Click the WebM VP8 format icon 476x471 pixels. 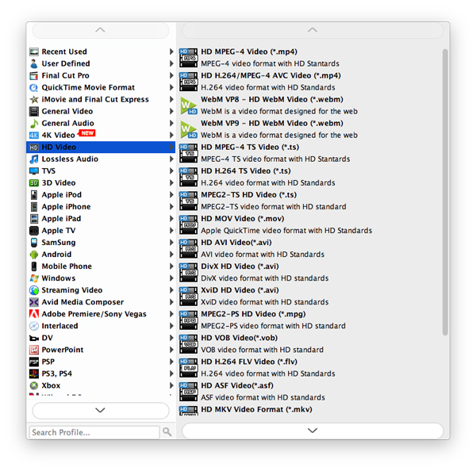pyautogui.click(x=188, y=105)
